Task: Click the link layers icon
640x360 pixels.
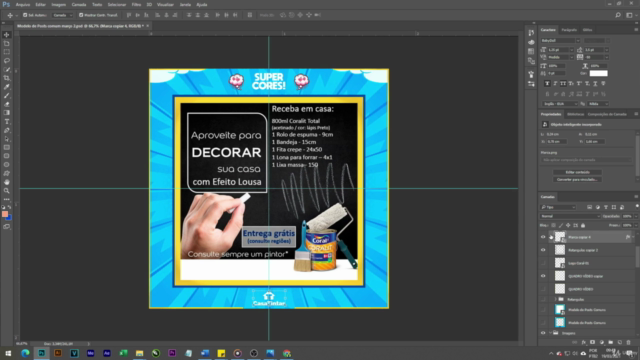Action: (574, 342)
